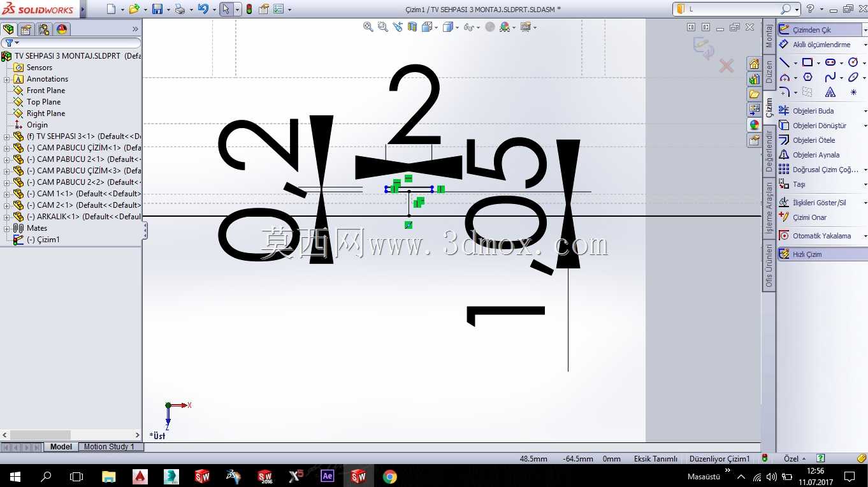Open the Doğrusal Çizim Çoğ... dropdown arrow

[x=865, y=170]
